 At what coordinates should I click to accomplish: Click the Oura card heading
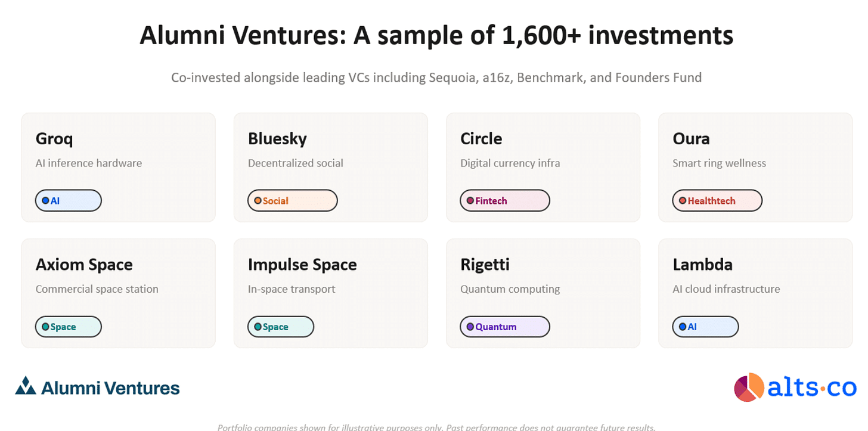tap(691, 139)
